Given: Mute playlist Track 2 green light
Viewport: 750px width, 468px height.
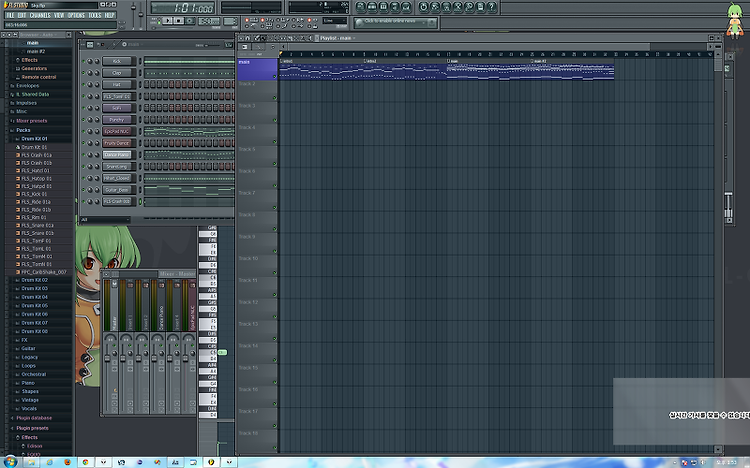Looking at the screenshot, I should tap(275, 98).
